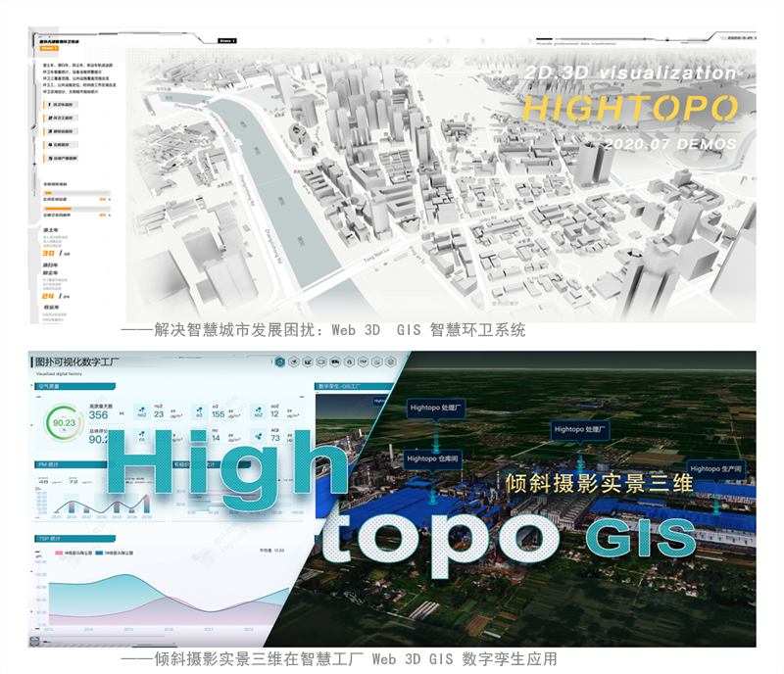Click the o3 value 155
This screenshot has height=674, width=784.
coord(218,414)
